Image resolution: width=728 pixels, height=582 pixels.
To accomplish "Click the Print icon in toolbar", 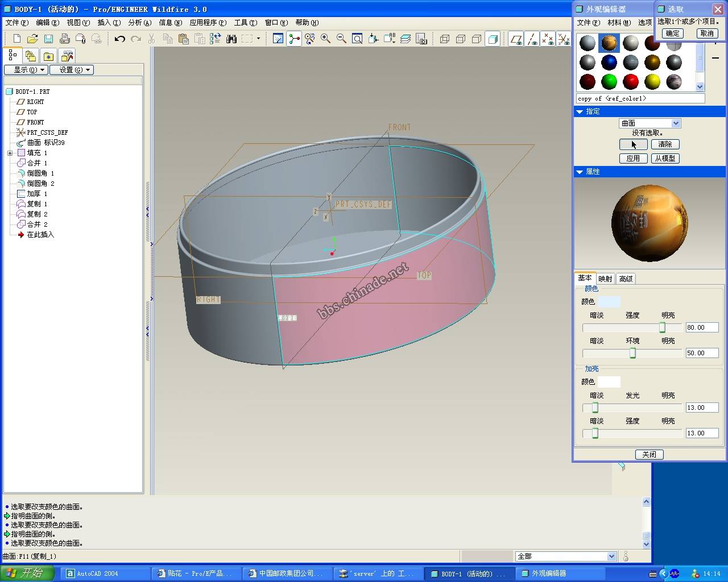I will [64, 39].
